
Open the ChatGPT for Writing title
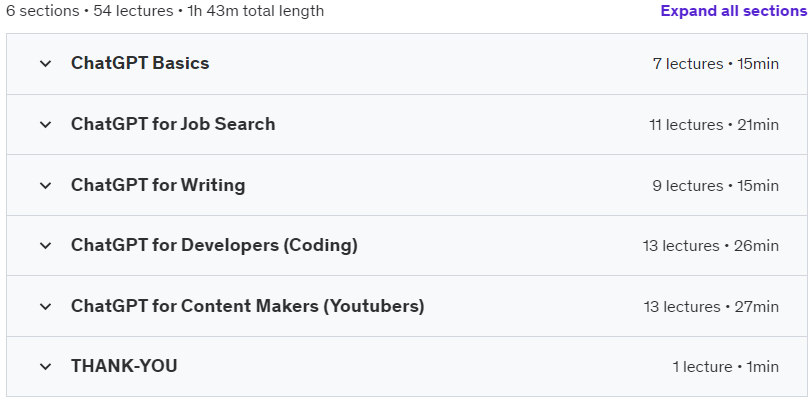[x=158, y=185]
